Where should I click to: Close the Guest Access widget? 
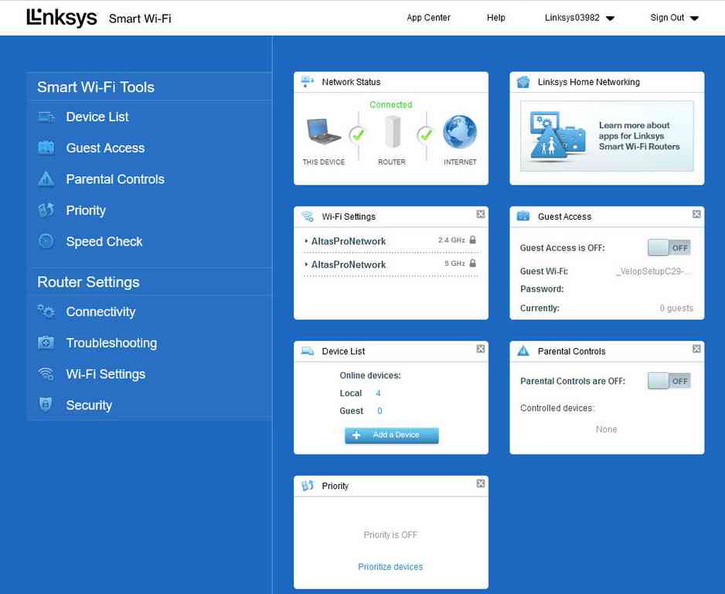697,214
